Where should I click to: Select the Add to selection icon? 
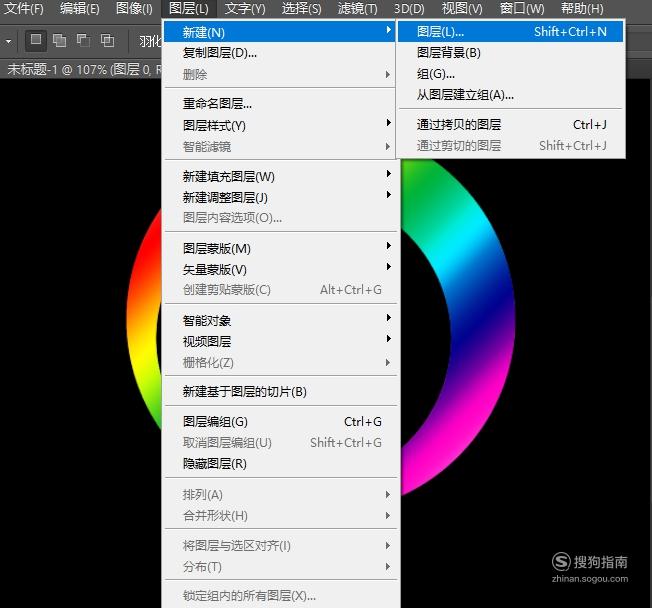pyautogui.click(x=59, y=40)
